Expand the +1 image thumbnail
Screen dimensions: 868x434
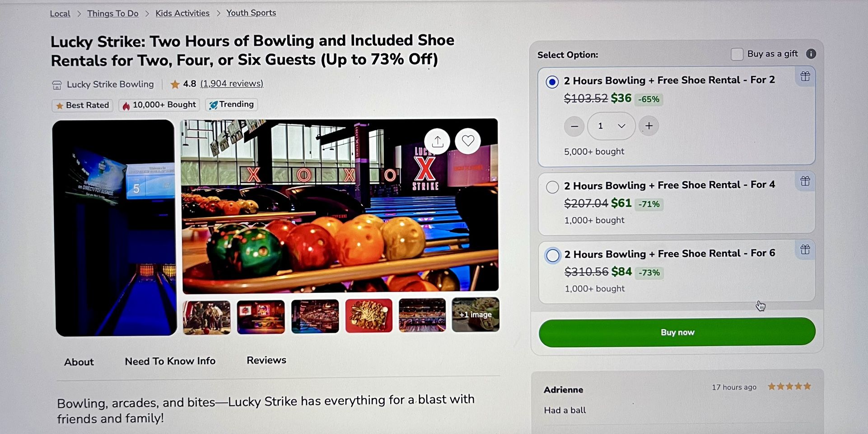pyautogui.click(x=475, y=315)
